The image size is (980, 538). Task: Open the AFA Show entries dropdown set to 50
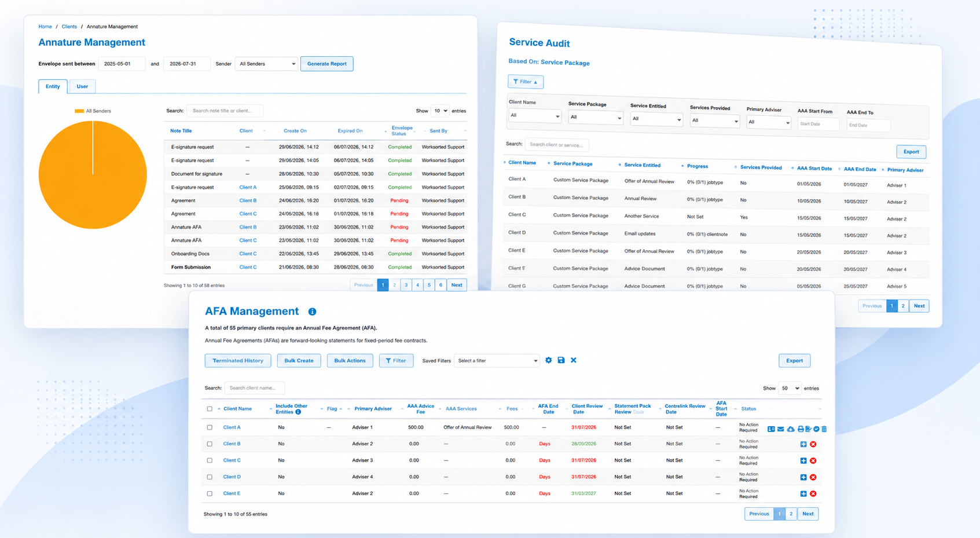(x=790, y=389)
